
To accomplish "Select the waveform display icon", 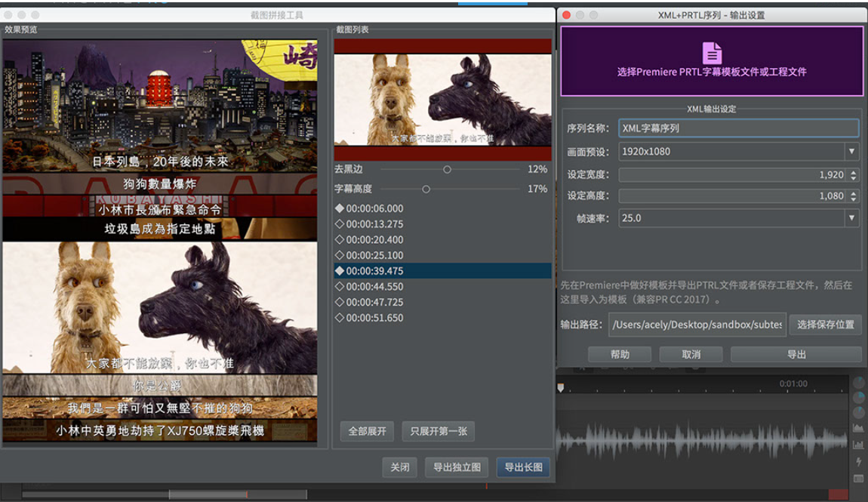I will pyautogui.click(x=859, y=427).
